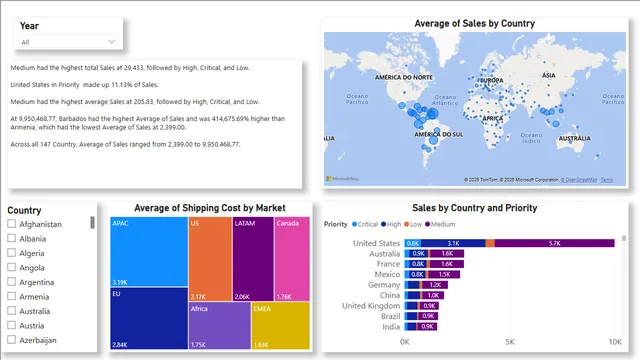Click the Africa treemap tile
Image resolution: width=640 pixels, height=360 pixels.
pos(220,325)
